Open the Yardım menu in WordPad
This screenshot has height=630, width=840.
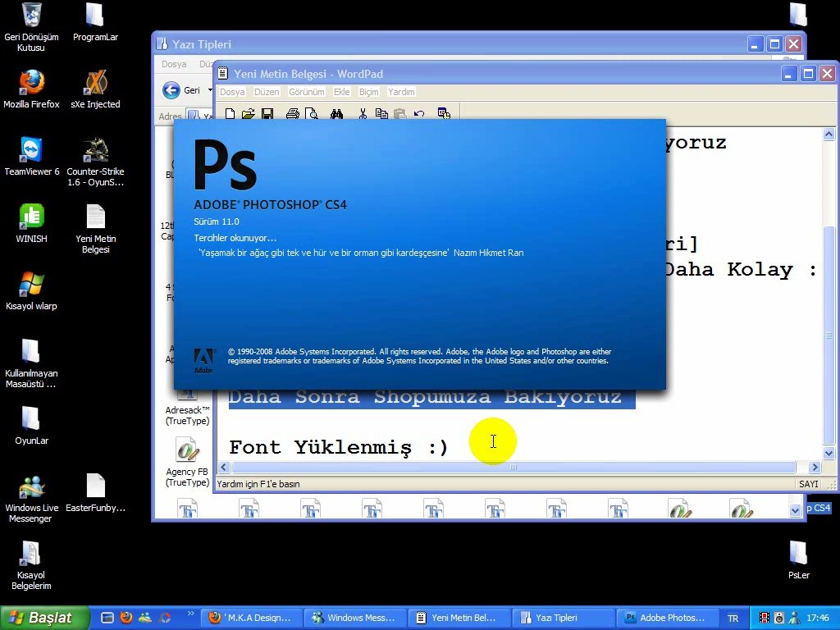[x=401, y=92]
